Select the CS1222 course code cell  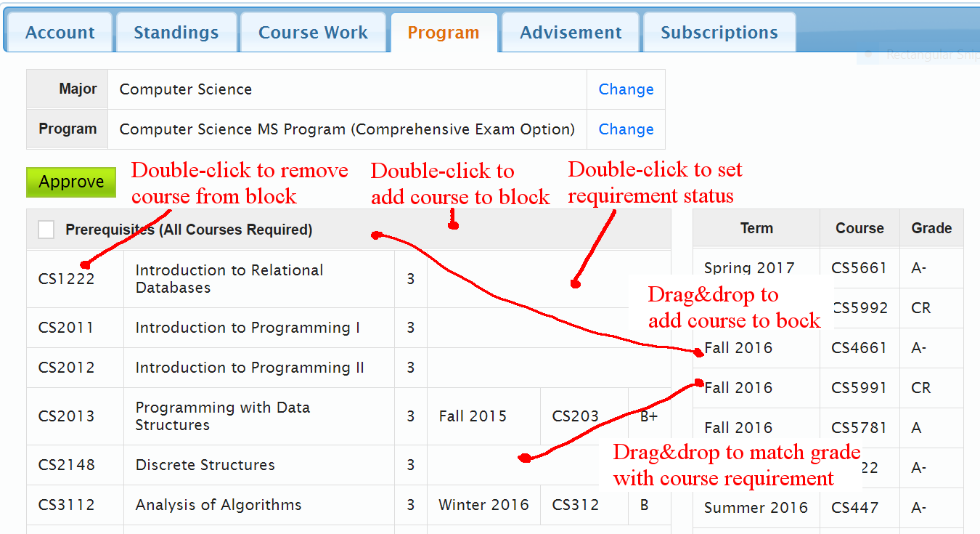click(x=66, y=279)
